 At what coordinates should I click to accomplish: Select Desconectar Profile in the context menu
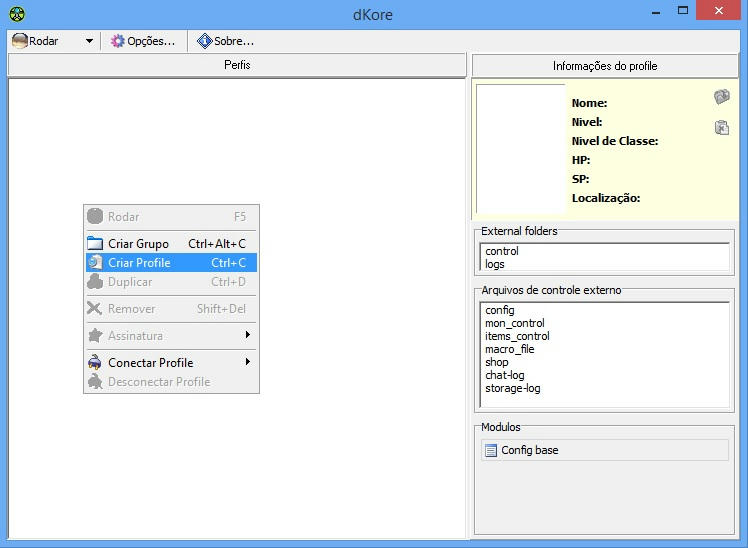click(158, 382)
